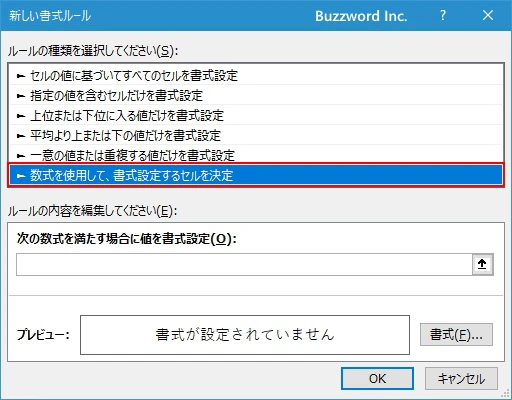Select rule 上位または下位に入る値だけを書式設定

click(x=256, y=115)
